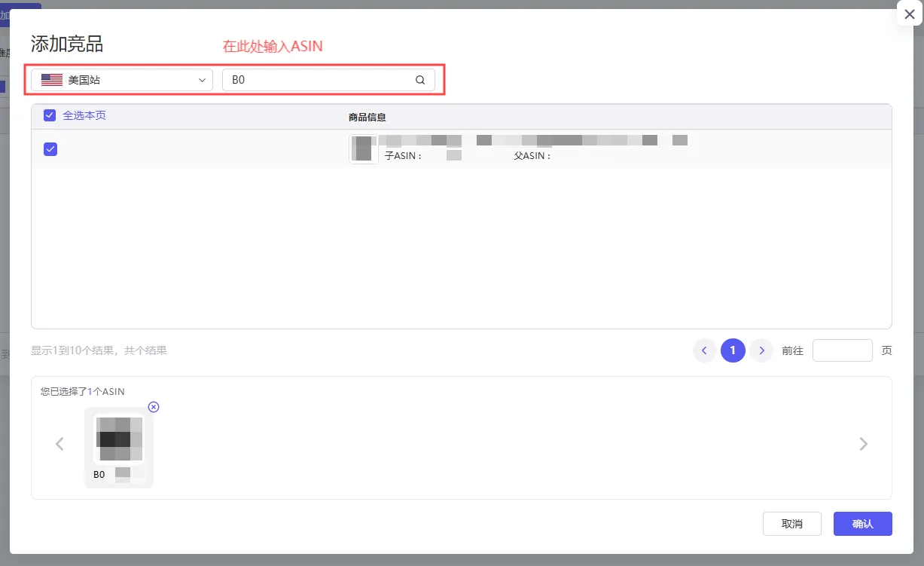Uncheck the product row checkbox
Image resolution: width=924 pixels, height=566 pixels.
pos(50,149)
